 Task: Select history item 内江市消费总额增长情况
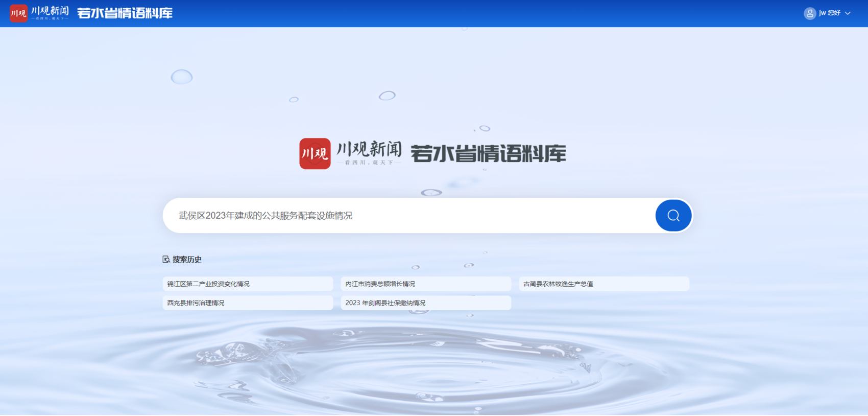tap(380, 284)
